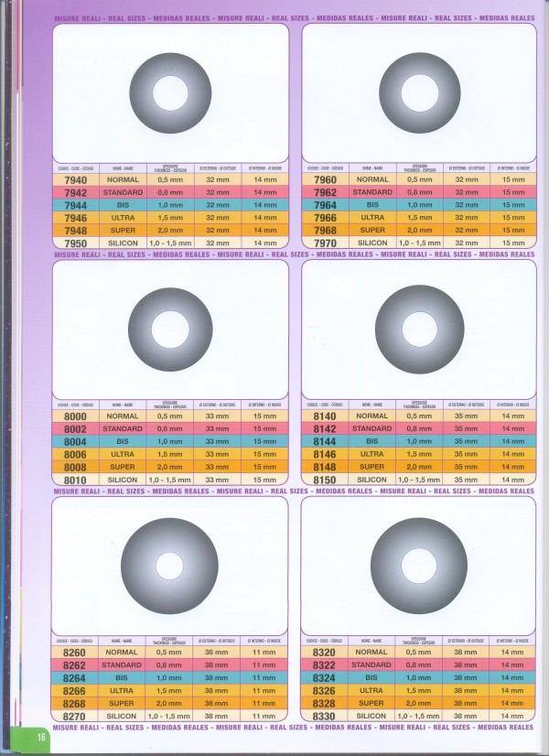Click product code 8010
The height and width of the screenshot is (756, 549).
pos(75,481)
